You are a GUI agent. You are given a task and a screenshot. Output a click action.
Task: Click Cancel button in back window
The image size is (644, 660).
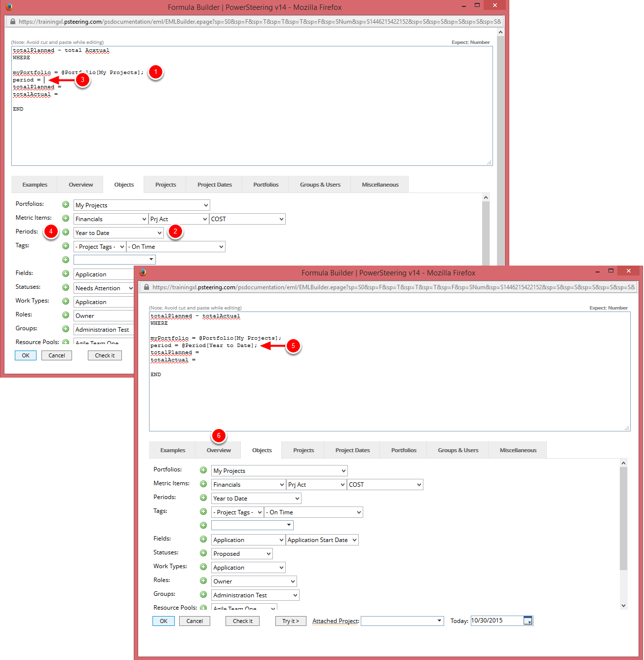click(57, 355)
